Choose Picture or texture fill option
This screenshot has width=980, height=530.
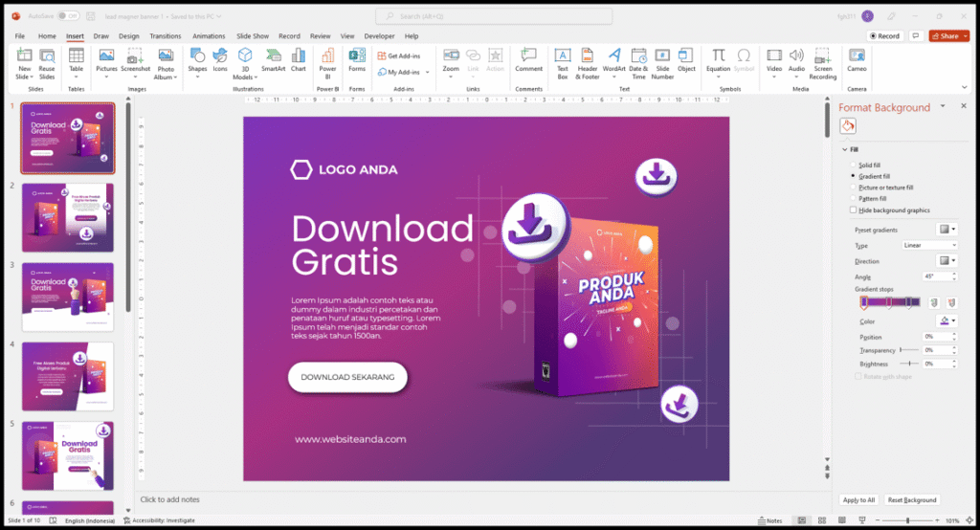pyautogui.click(x=853, y=188)
